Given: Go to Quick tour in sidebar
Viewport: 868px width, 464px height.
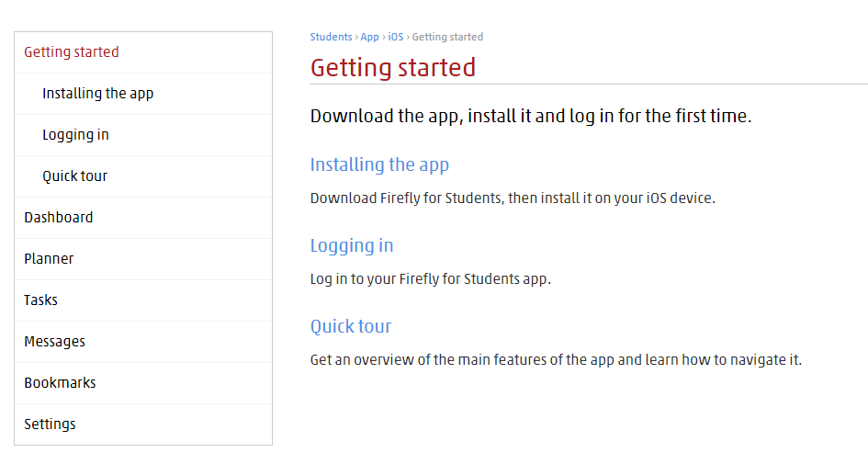Looking at the screenshot, I should tap(142, 176).
